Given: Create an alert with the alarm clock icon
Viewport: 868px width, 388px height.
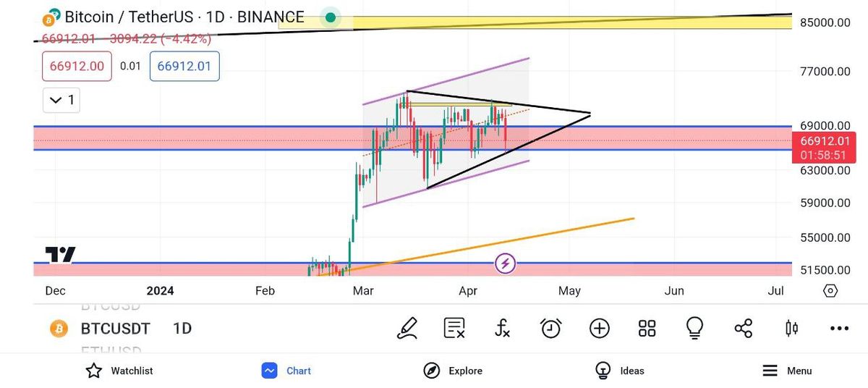Looking at the screenshot, I should (551, 328).
